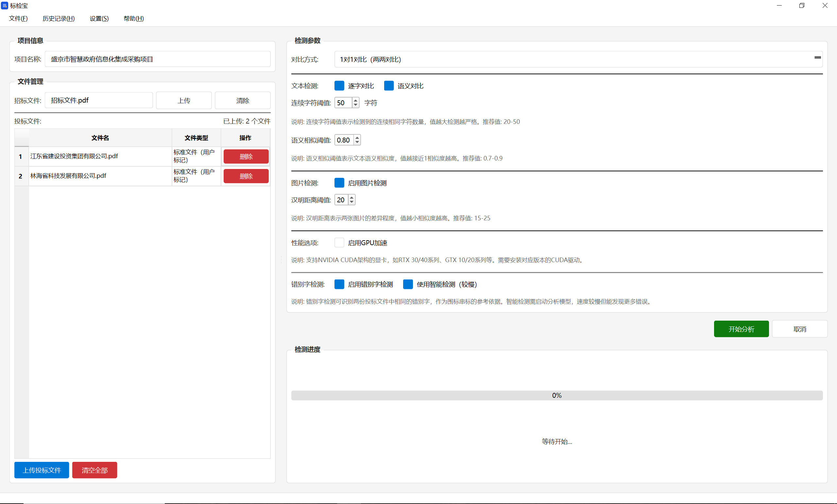837x504 pixels.
Task: Click the 0% detection progress bar
Action: (556, 395)
